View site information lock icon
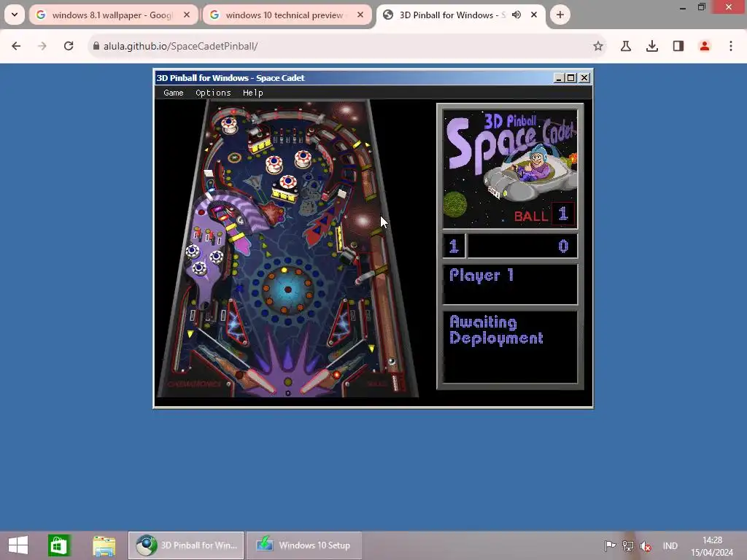 click(x=96, y=46)
